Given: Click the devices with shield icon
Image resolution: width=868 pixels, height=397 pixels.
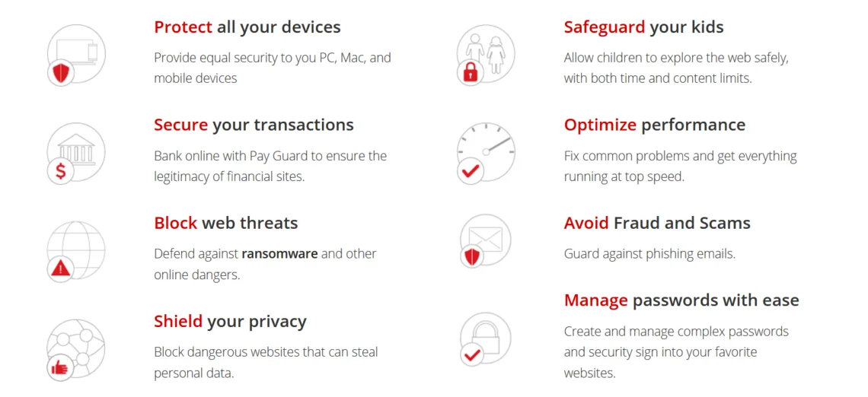Looking at the screenshot, I should pos(75,55).
